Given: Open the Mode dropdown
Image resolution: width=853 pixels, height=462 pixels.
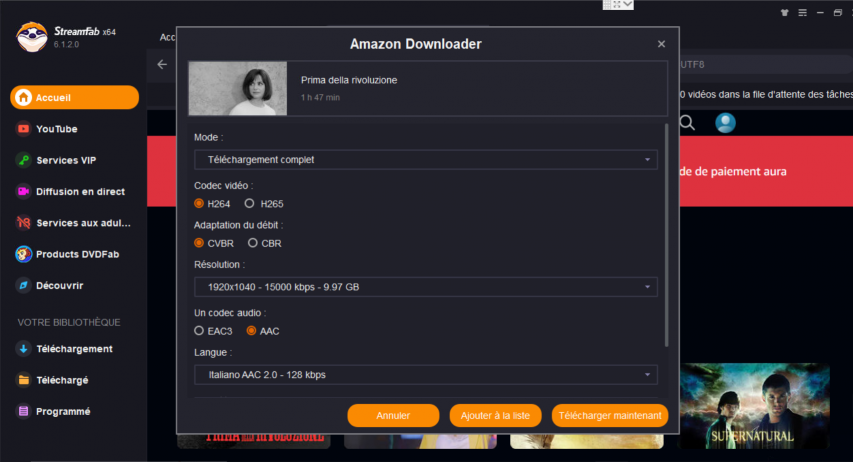Looking at the screenshot, I should [426, 159].
